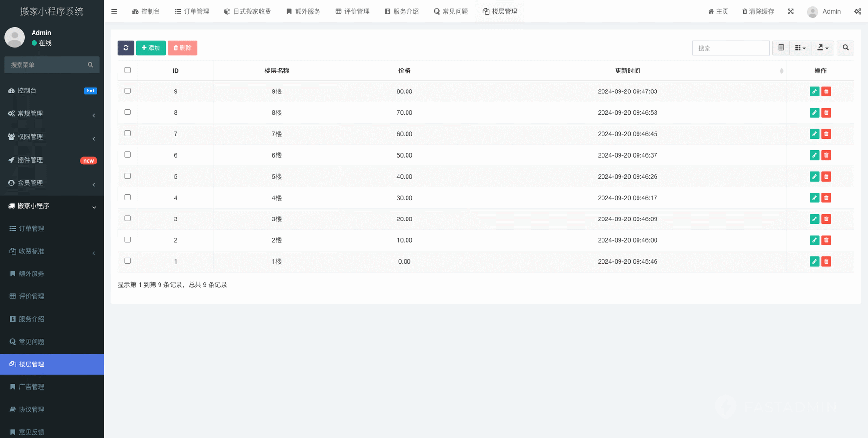Expand the 收费标准 sidebar submenu
This screenshot has height=438, width=868.
pyautogui.click(x=52, y=251)
